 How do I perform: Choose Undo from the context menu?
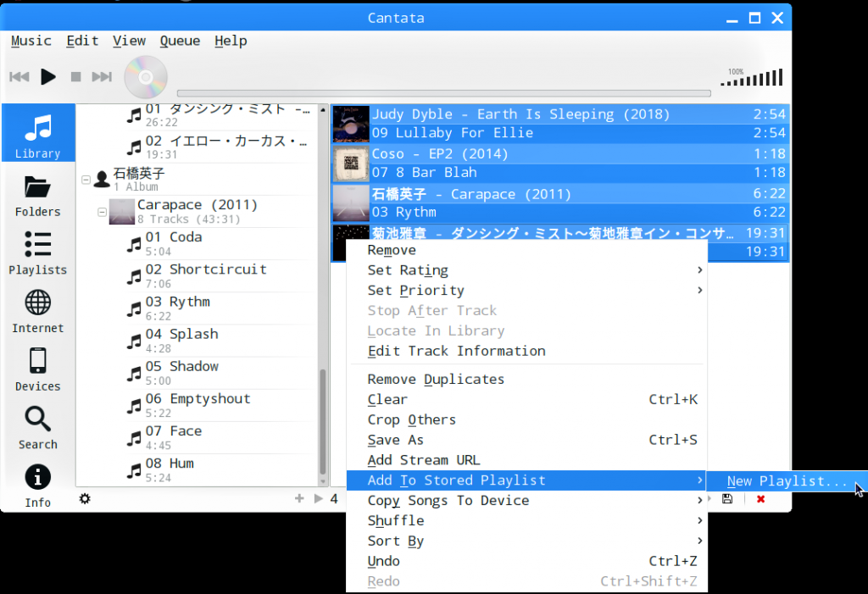coord(526,561)
